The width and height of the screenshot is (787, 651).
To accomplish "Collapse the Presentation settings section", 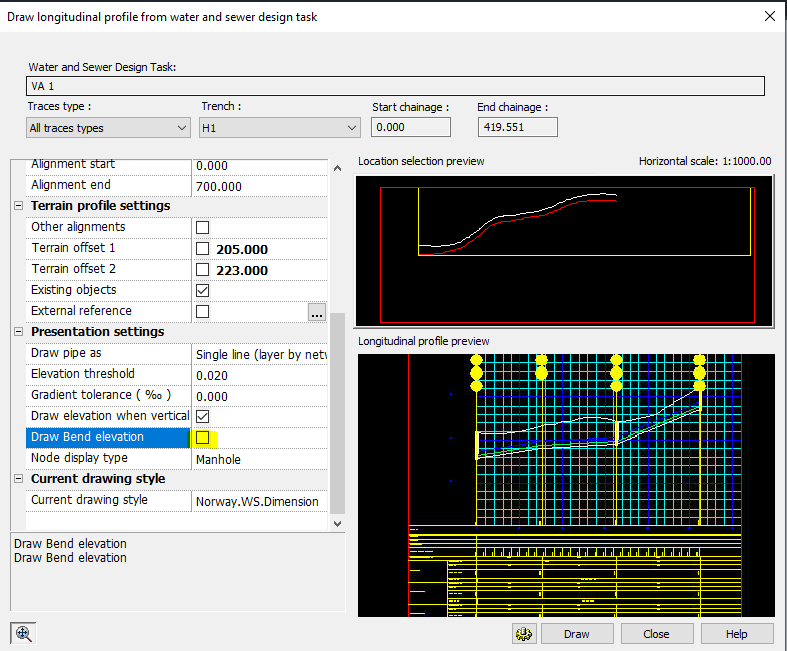I will tap(18, 332).
